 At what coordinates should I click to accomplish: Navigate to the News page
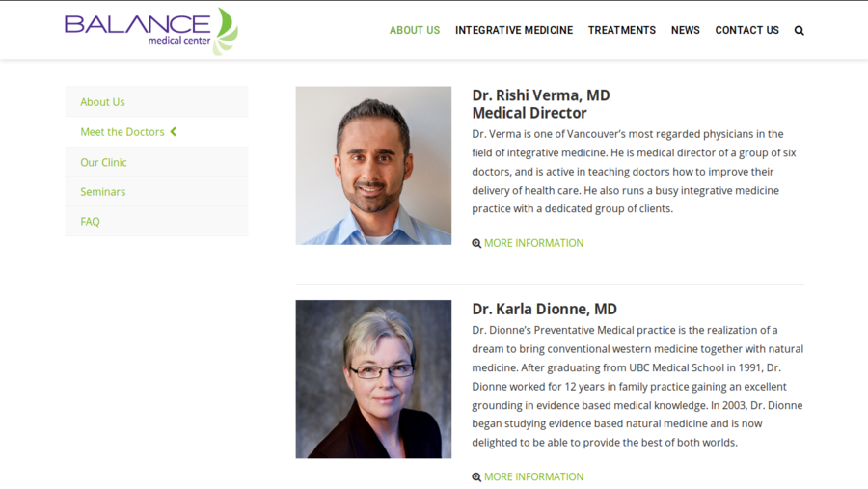click(x=686, y=31)
